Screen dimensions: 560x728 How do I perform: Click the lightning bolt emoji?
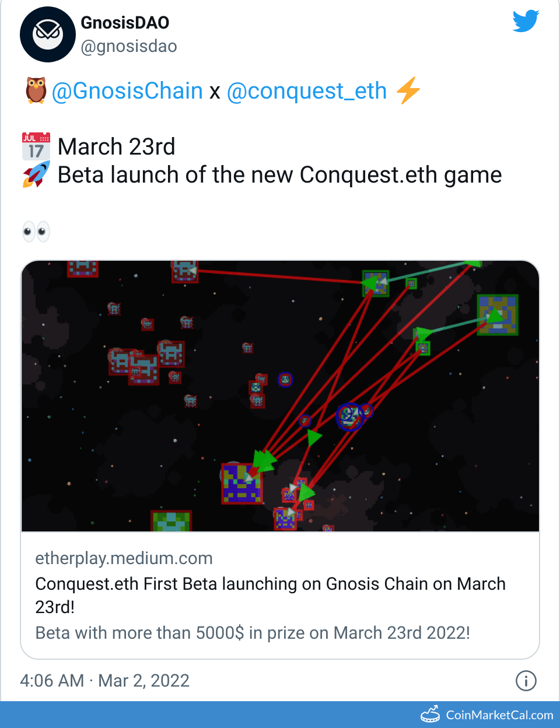[x=408, y=91]
